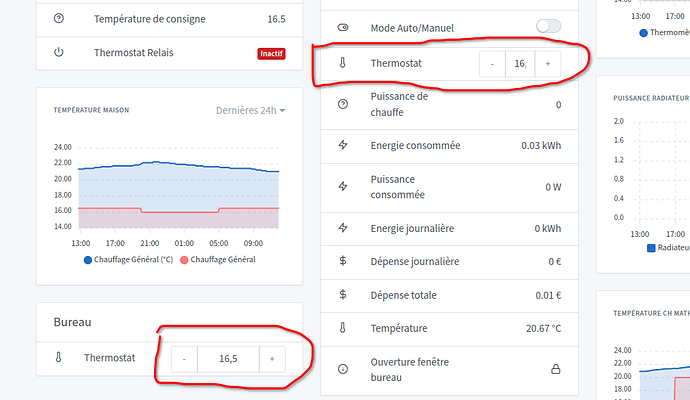The image size is (690, 400).
Task: Click info icon beside Ouverture fenêtre bureau
Action: (x=343, y=369)
